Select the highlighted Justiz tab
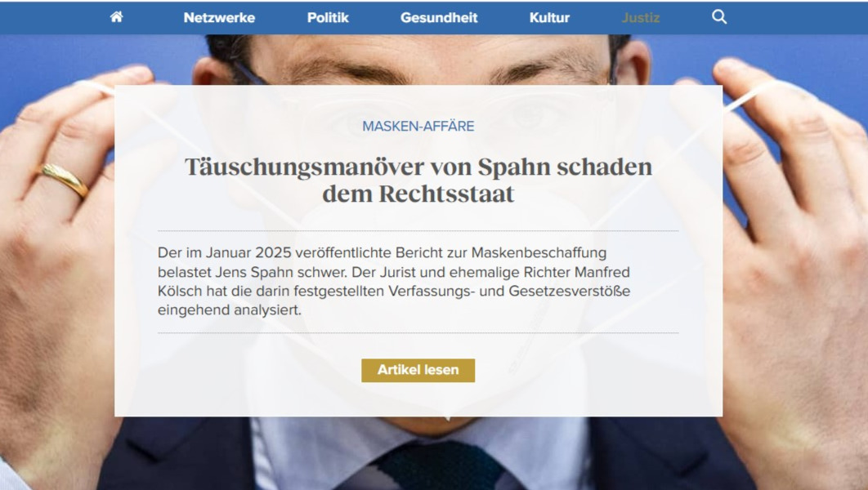 641,18
